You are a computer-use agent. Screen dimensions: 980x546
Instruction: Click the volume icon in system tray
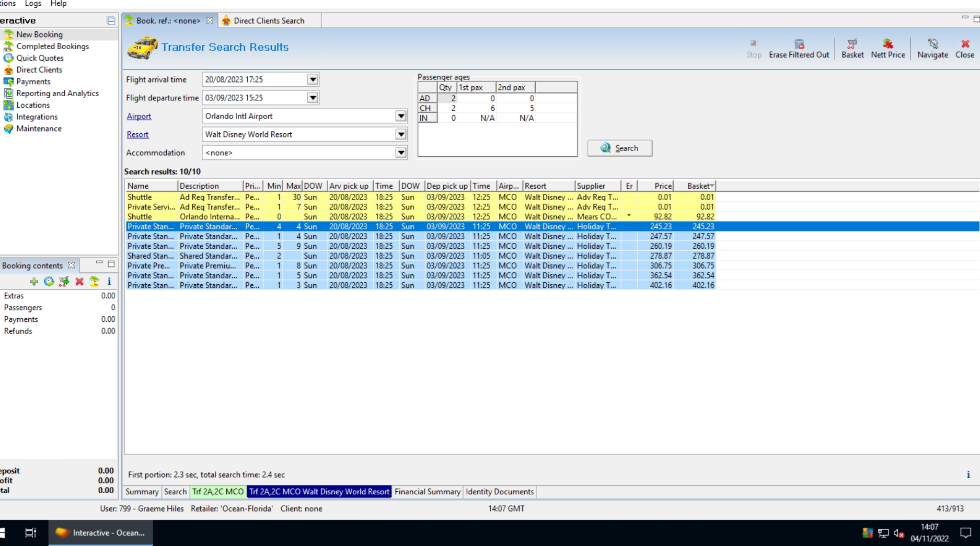click(x=899, y=533)
